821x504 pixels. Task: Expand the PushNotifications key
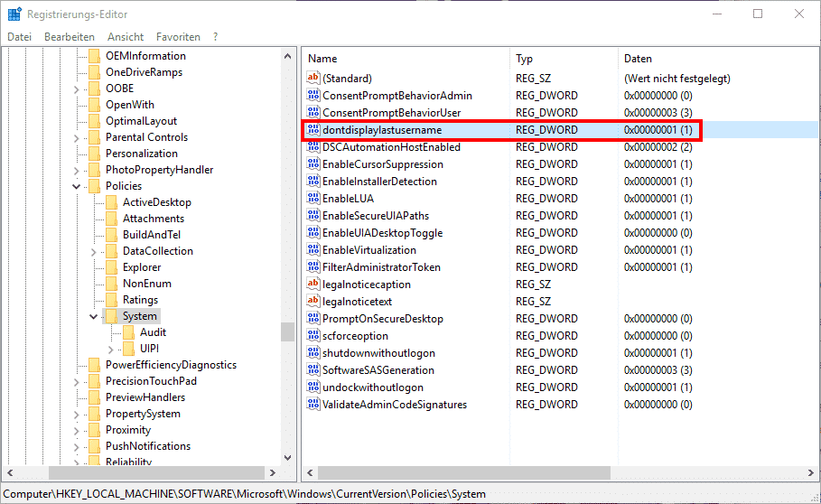[x=77, y=447]
